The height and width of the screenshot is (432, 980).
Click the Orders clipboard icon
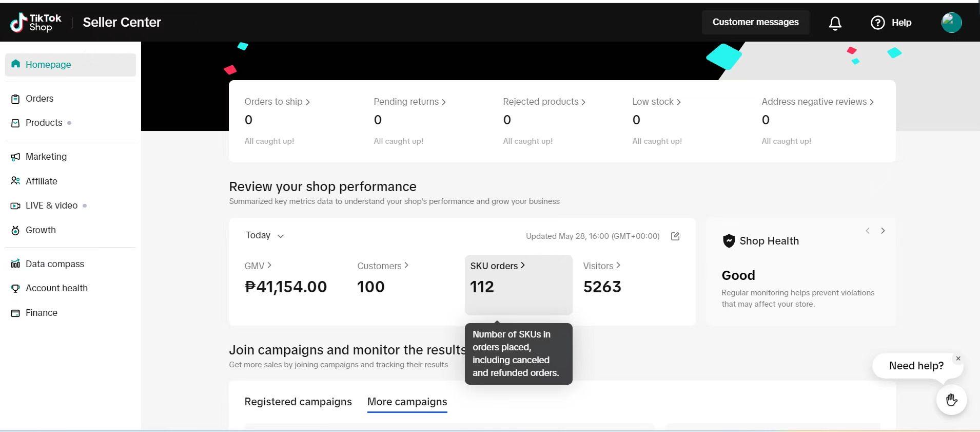(x=15, y=99)
